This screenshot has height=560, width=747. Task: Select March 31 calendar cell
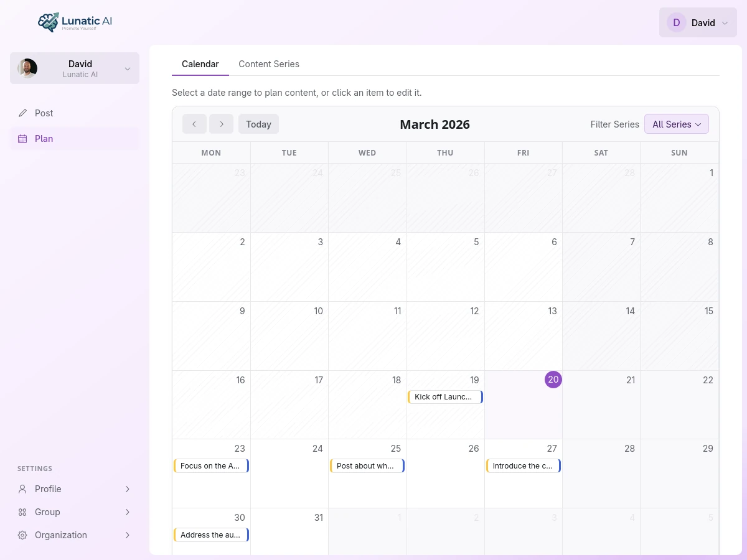(289, 532)
